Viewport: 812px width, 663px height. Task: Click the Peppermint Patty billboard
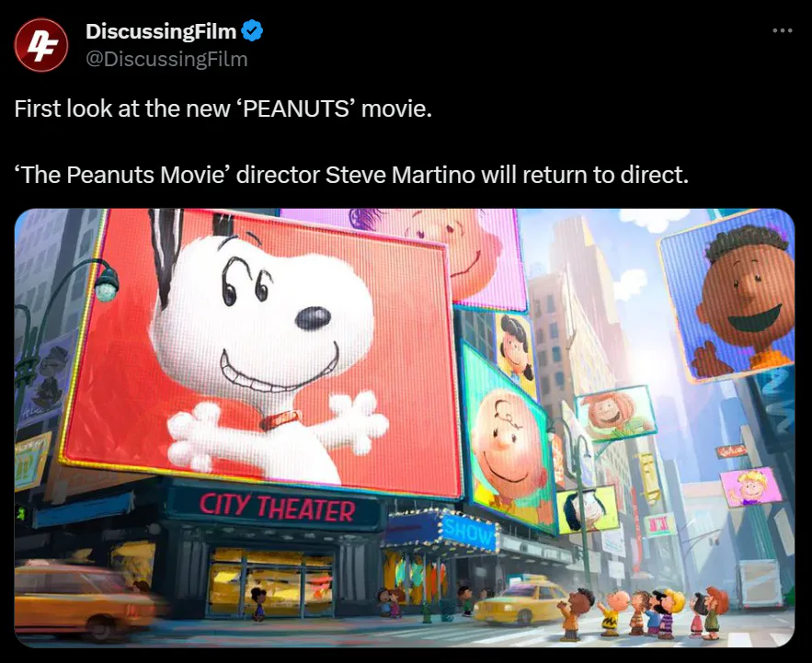(x=615, y=413)
